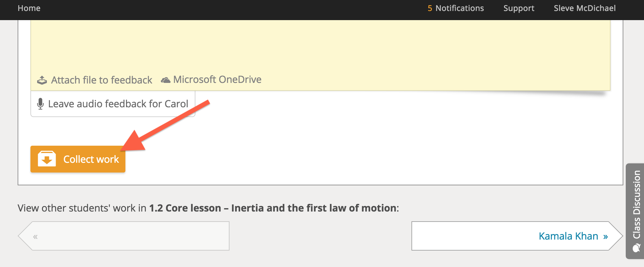
Task: Click the microphone icon for audio feedback
Action: click(40, 104)
